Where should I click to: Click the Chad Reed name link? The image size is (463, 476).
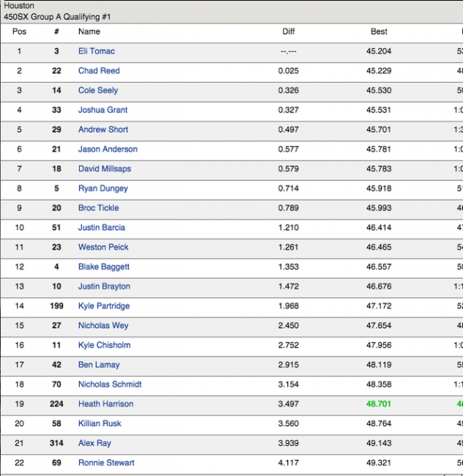pos(99,71)
